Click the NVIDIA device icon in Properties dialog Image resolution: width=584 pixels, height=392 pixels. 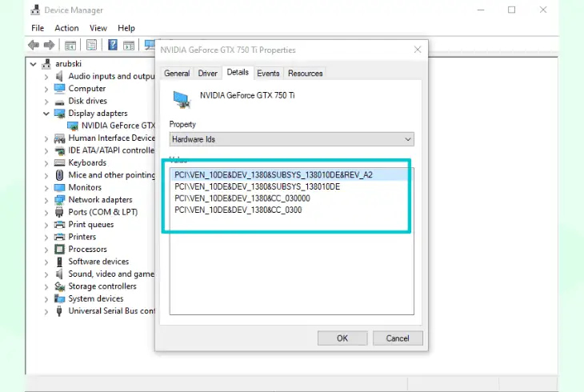click(182, 99)
